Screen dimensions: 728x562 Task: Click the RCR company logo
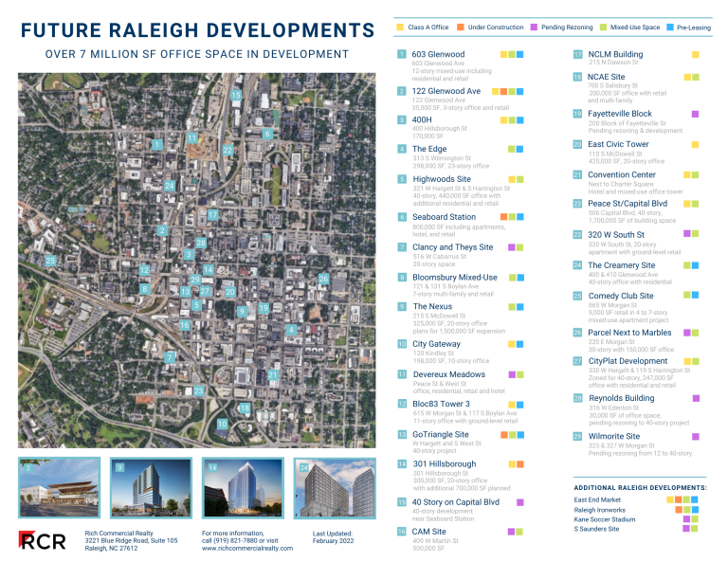[43, 540]
